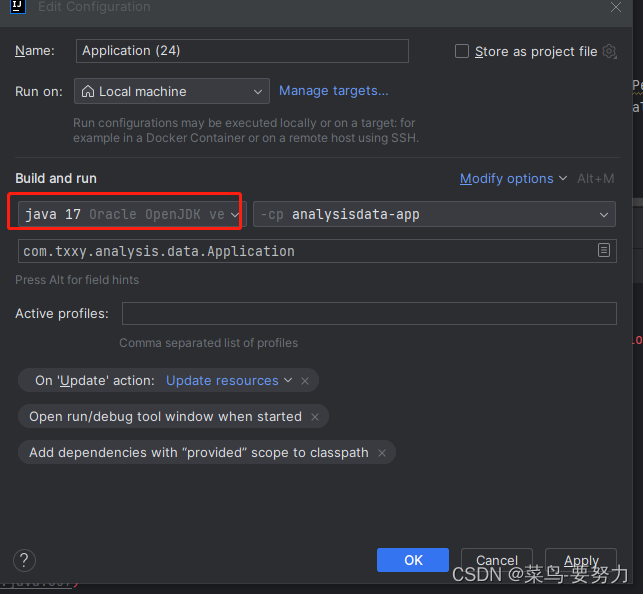Click the Open run/debug tool window when started chip
The height and width of the screenshot is (594, 643).
point(173,416)
